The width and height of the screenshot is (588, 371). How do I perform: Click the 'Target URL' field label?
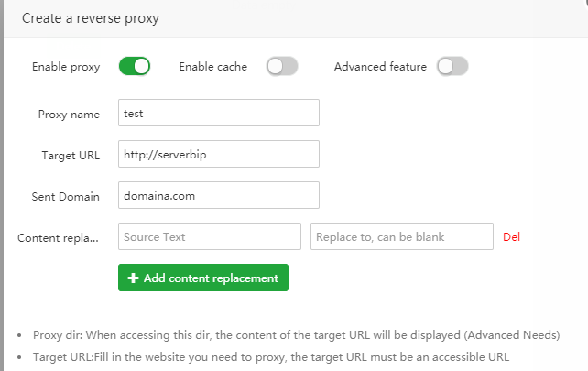[71, 156]
